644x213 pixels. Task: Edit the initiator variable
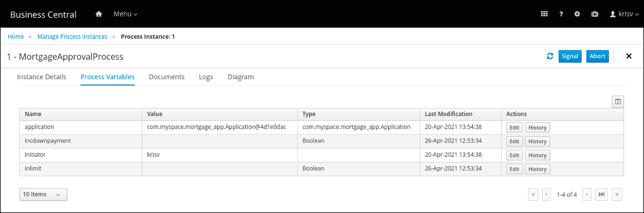pos(514,155)
